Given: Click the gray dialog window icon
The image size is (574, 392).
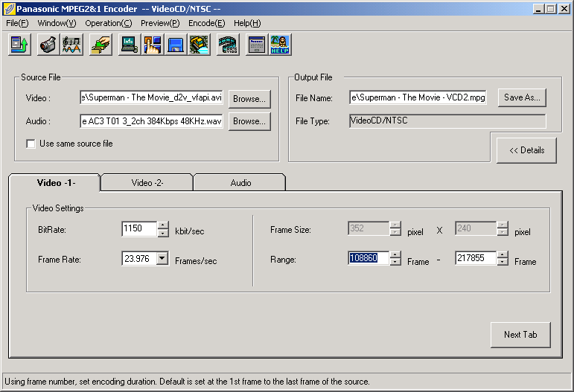Looking at the screenshot, I should 257,45.
